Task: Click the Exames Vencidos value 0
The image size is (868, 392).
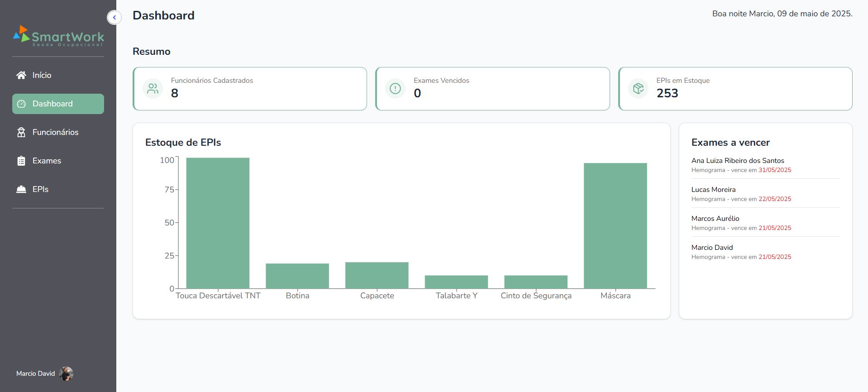Action: [x=417, y=93]
